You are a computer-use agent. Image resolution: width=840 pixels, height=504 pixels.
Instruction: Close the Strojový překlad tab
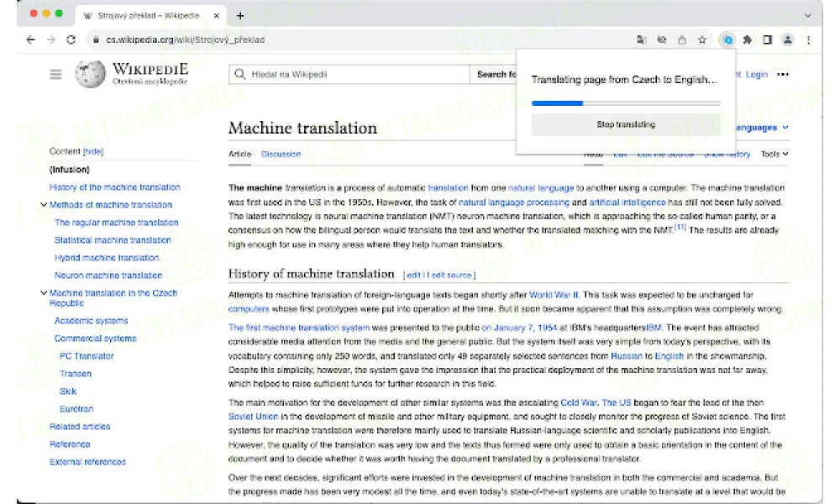[x=217, y=15]
